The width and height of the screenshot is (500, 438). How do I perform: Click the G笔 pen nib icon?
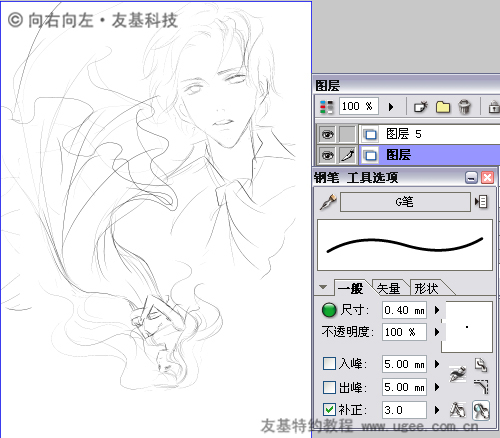click(328, 202)
